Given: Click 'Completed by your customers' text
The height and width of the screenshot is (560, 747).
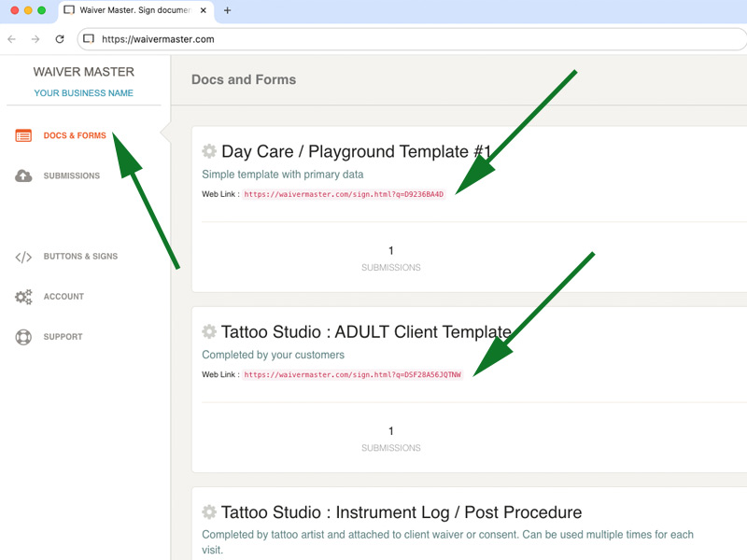Looking at the screenshot, I should coord(273,355).
